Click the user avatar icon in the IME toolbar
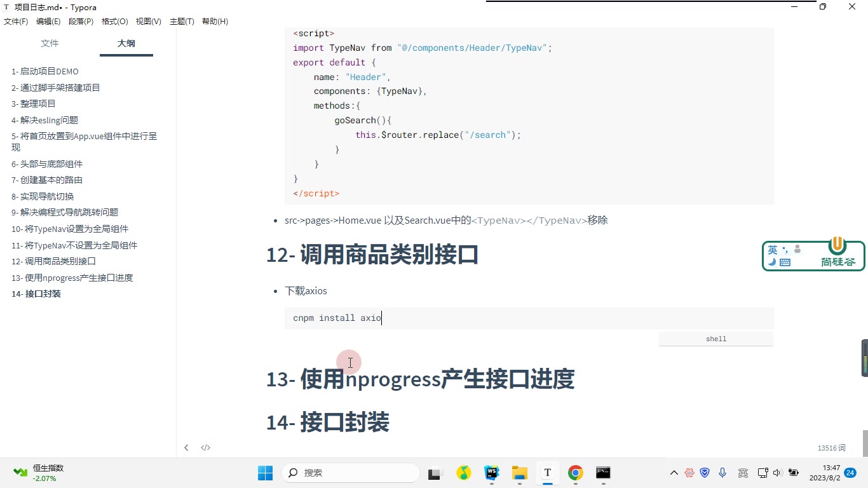The height and width of the screenshot is (488, 868). 797,250
